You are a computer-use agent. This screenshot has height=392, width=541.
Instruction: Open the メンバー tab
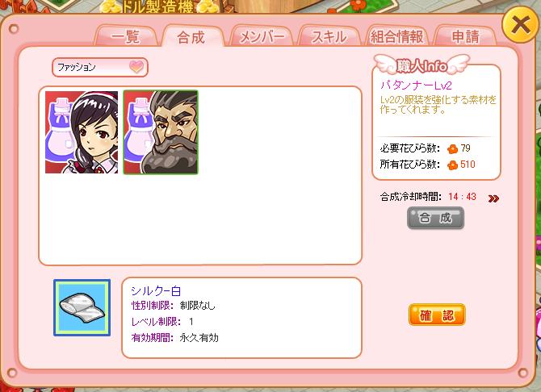[x=262, y=36]
